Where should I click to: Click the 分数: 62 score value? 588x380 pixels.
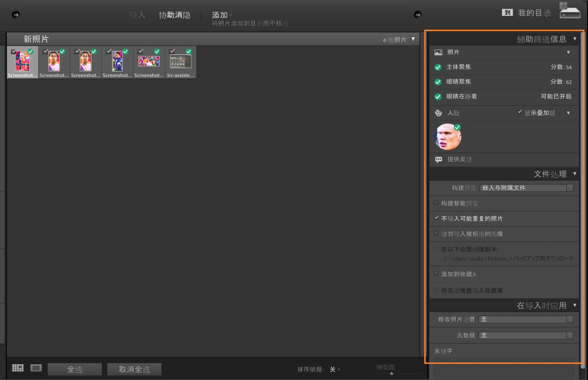pos(561,82)
